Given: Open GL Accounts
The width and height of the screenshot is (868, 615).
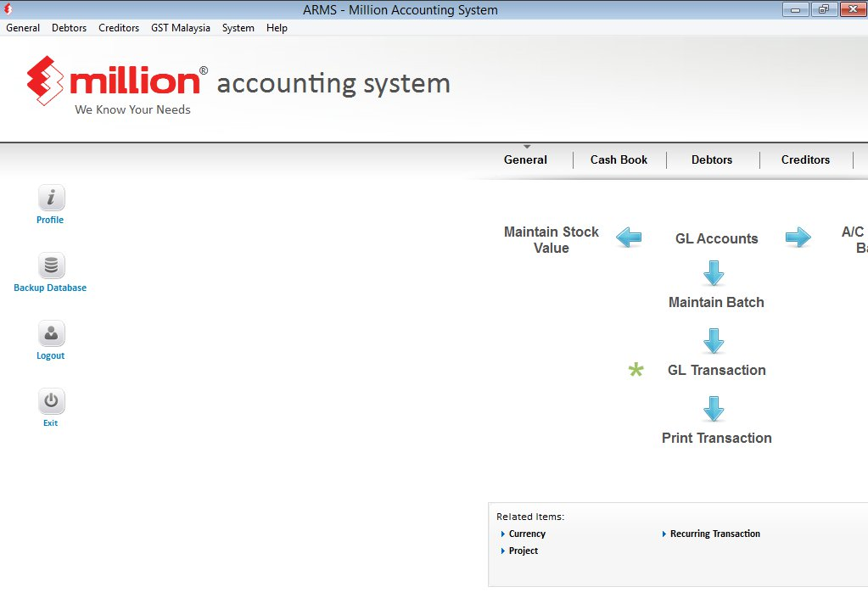Looking at the screenshot, I should [x=716, y=238].
